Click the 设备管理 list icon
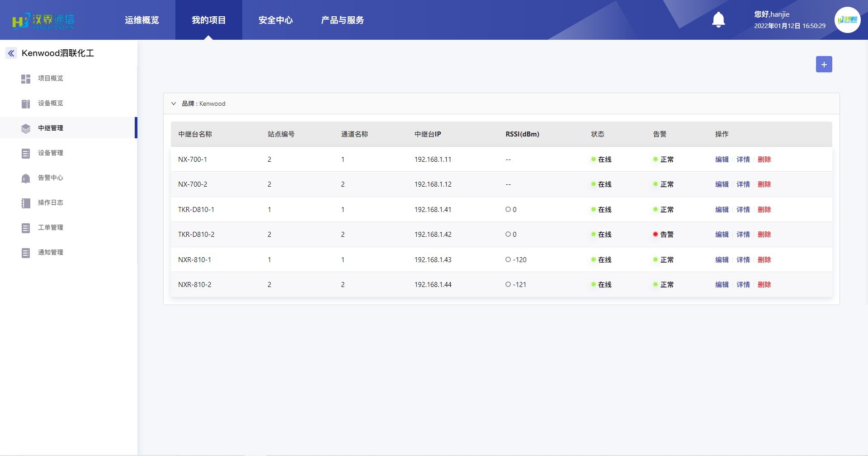Screen dimensions: 868x456 (26, 153)
